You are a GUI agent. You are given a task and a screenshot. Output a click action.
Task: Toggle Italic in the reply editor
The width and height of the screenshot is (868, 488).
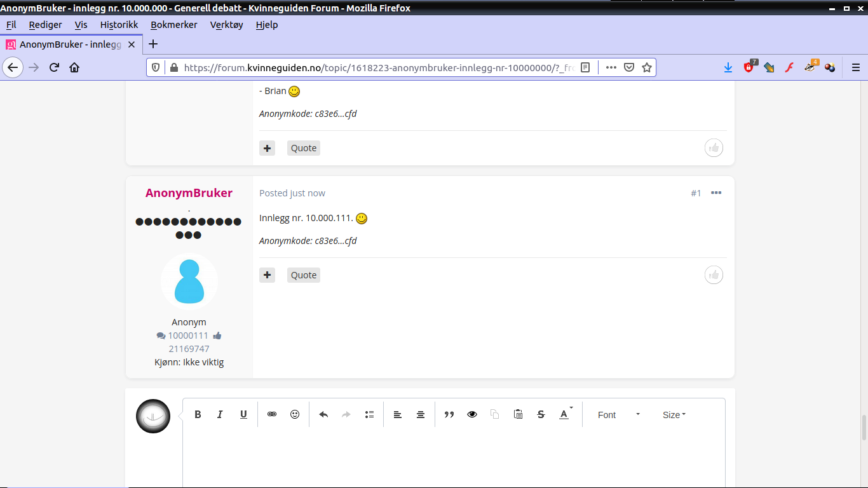[220, 414]
